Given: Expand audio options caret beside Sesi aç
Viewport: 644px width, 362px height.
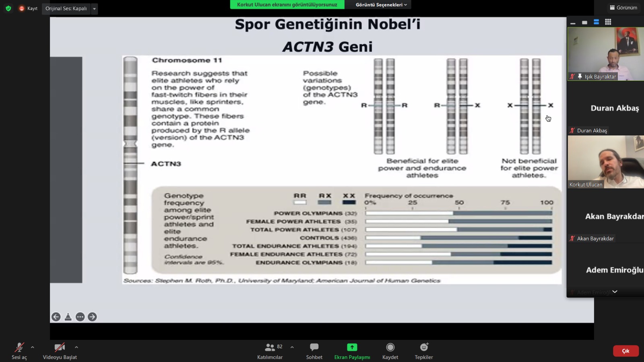Looking at the screenshot, I should [33, 347].
